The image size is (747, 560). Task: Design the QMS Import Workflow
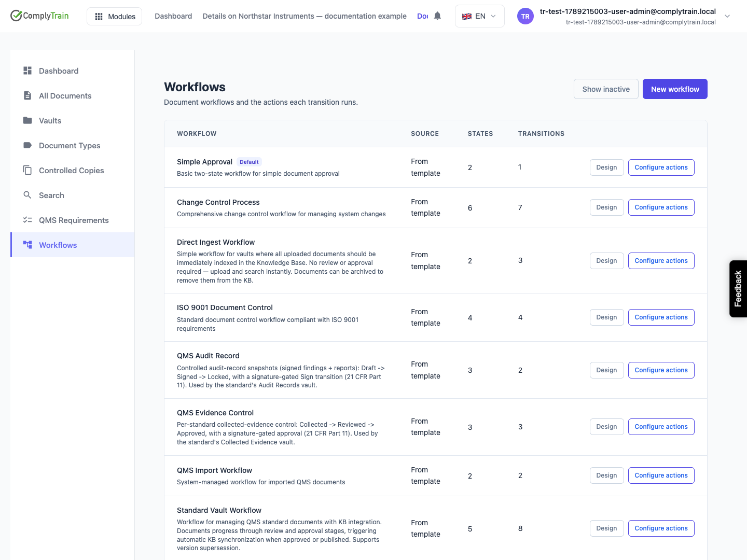coord(606,475)
